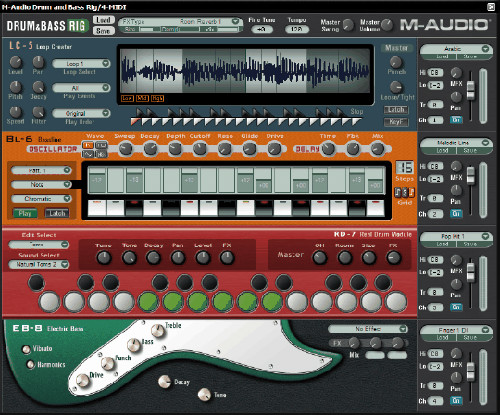This screenshot has width=500, height=415.
Task: Turn the KD-7 Level knob
Action: [202, 258]
